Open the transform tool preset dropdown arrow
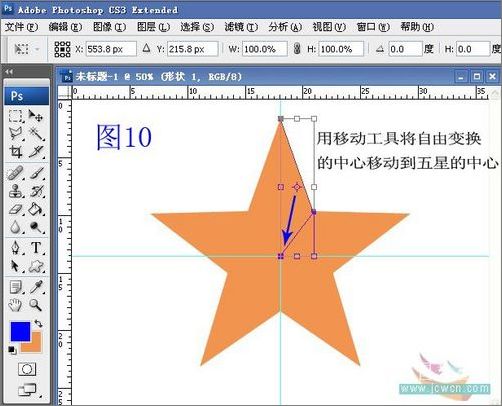Screen dimensions: 502x406 [x=37, y=49]
